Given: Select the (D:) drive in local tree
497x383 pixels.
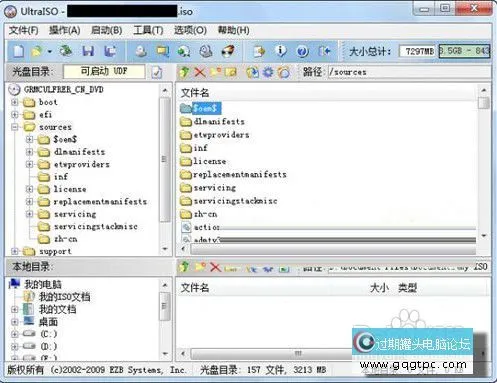Looking at the screenshot, I should click(49, 347).
